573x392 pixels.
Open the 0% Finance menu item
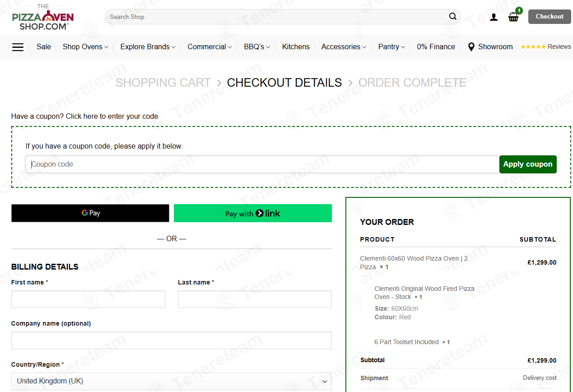(x=436, y=47)
